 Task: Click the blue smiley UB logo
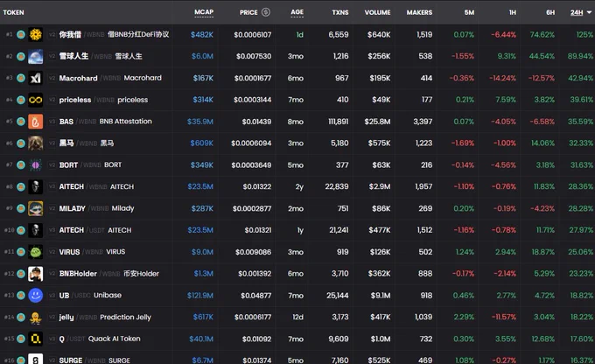(x=35, y=295)
